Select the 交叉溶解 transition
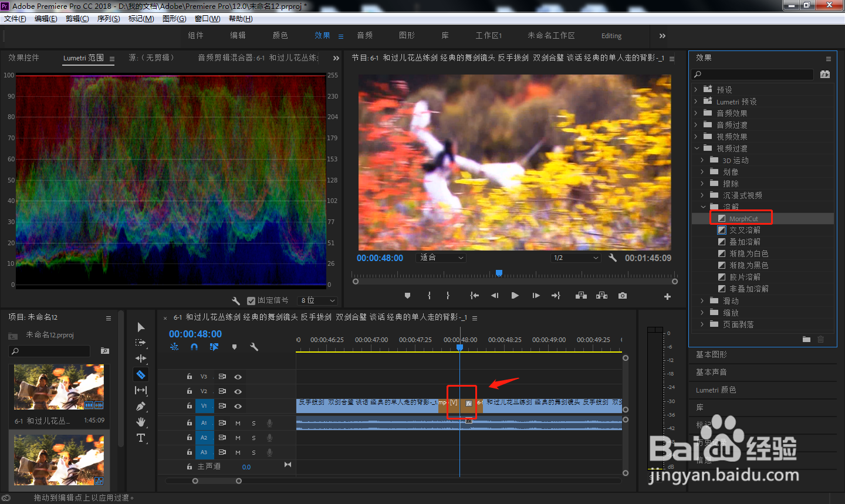This screenshot has width=845, height=504. [745, 230]
